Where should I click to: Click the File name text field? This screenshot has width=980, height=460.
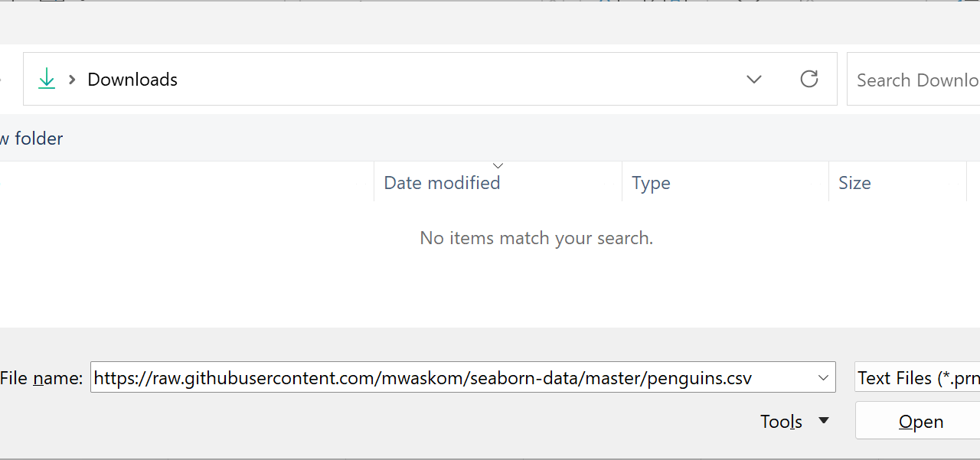pyautogui.click(x=452, y=378)
